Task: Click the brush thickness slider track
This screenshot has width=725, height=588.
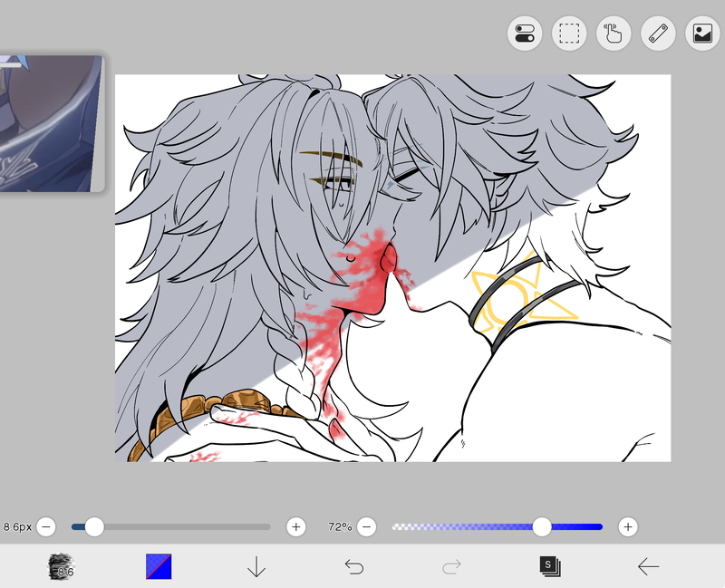Action: click(171, 526)
